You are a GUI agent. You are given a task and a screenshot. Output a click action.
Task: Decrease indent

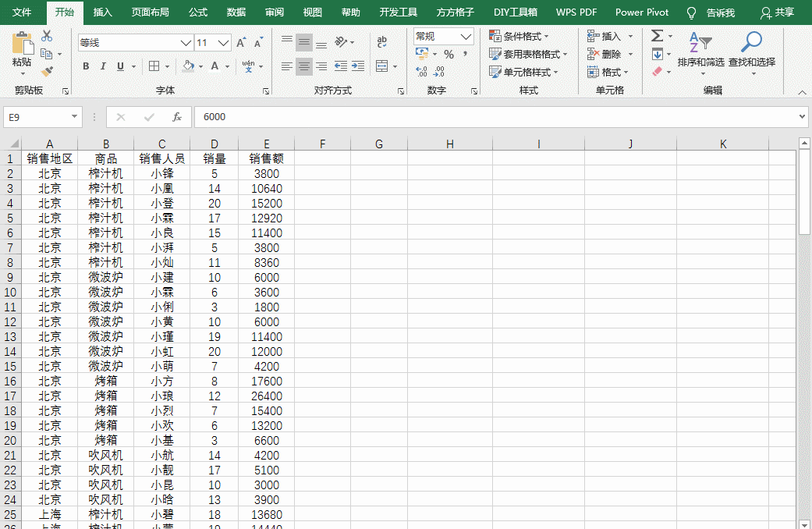(x=341, y=66)
